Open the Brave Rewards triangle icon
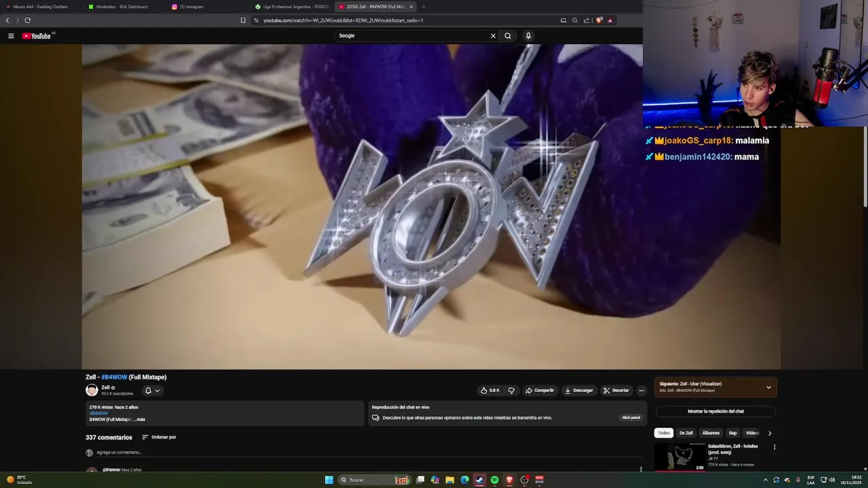This screenshot has width=868, height=488. pos(610,20)
